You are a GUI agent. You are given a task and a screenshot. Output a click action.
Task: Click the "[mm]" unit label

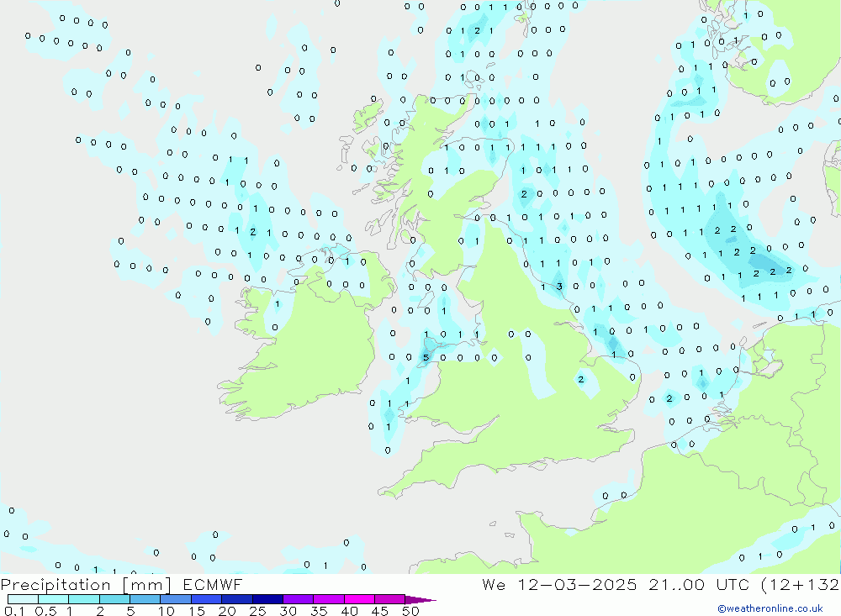(x=147, y=585)
